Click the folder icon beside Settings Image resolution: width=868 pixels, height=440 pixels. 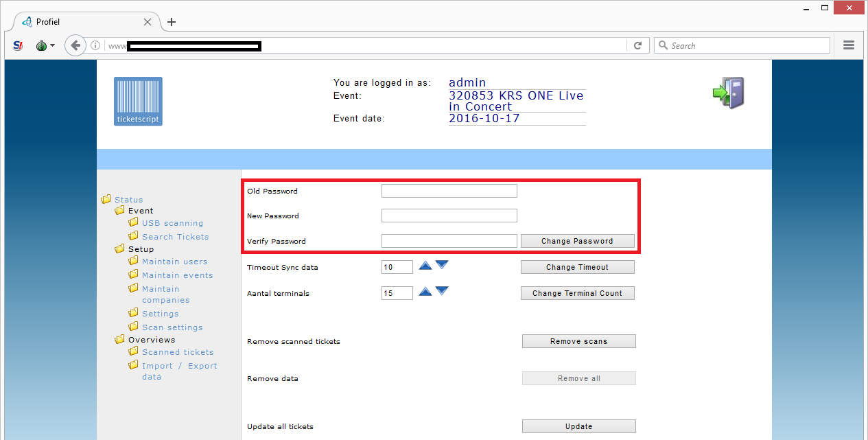(133, 313)
